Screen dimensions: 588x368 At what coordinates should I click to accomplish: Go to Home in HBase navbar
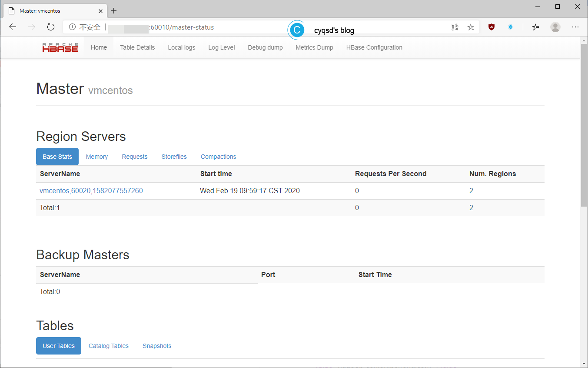pos(99,47)
